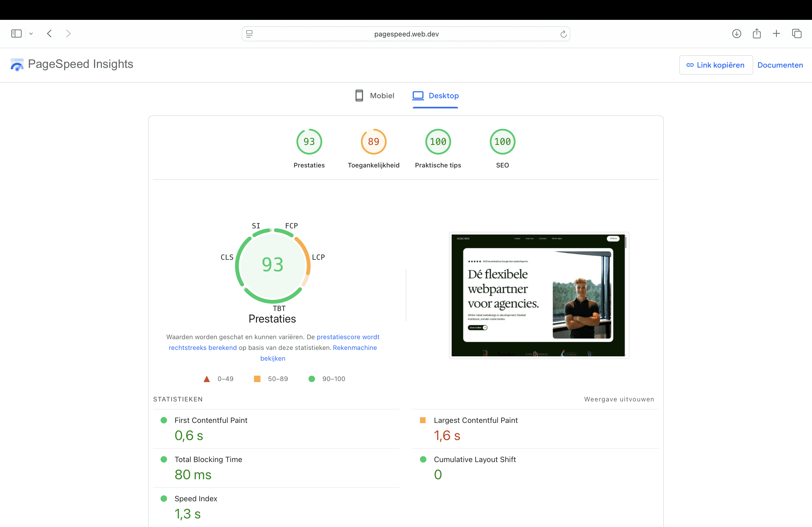Open the downloads icon in toolbar
Viewport: 812px width, 527px height.
[736, 33]
